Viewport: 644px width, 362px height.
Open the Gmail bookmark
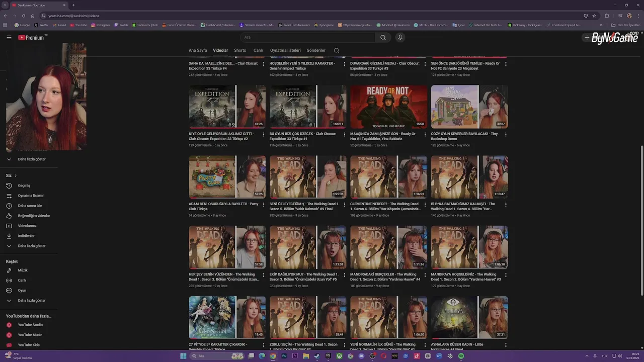[x=59, y=25]
